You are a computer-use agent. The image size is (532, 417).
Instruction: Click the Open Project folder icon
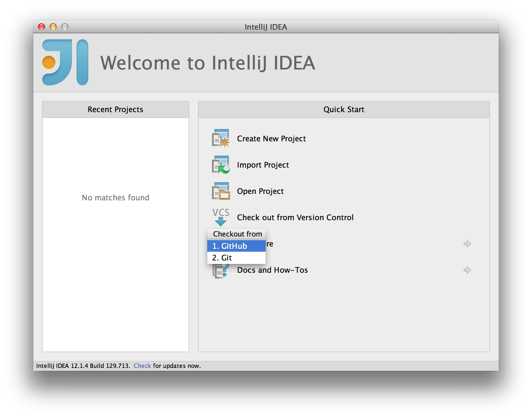pos(221,191)
